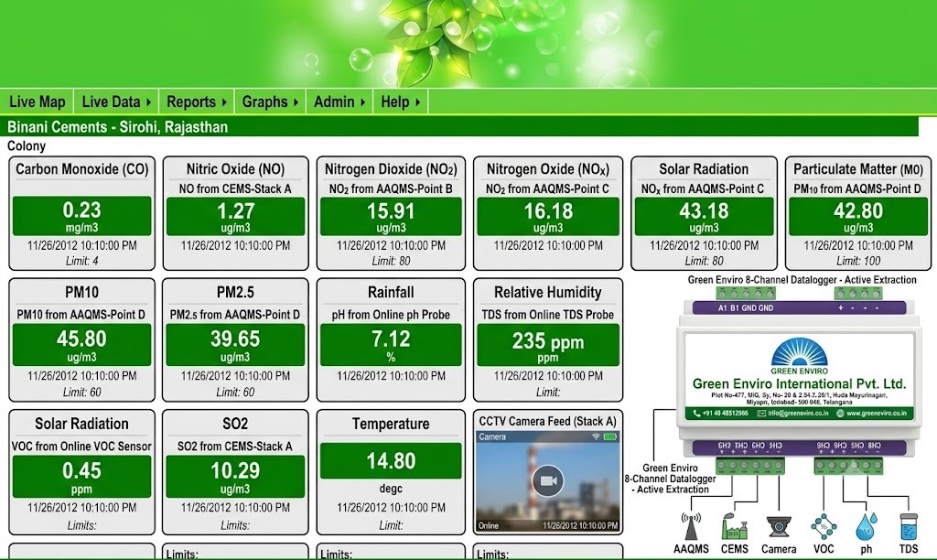The width and height of the screenshot is (937, 560).
Task: Click the ph water droplet icon
Action: pyautogui.click(x=866, y=526)
